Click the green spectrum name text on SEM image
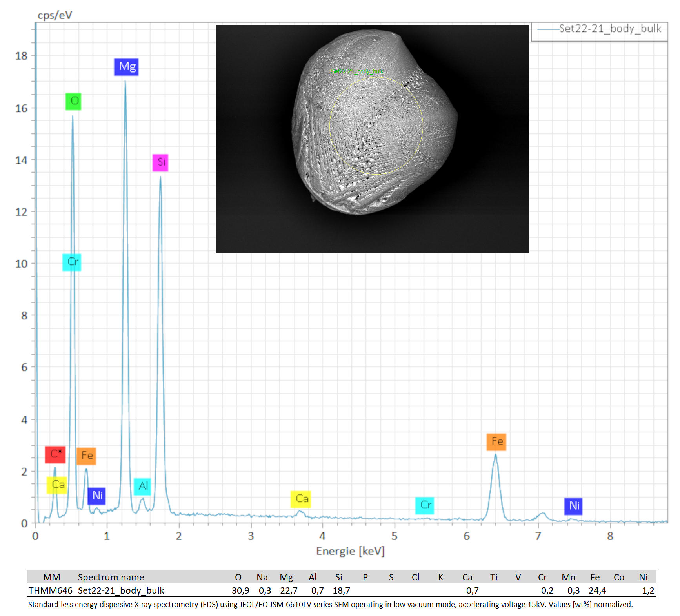This screenshot has width=680, height=616. tap(357, 71)
